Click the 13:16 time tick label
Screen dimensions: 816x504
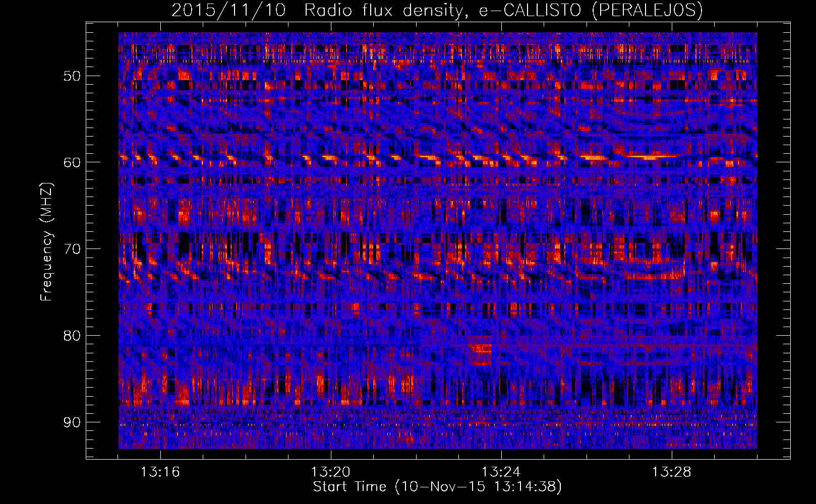pyautogui.click(x=161, y=472)
